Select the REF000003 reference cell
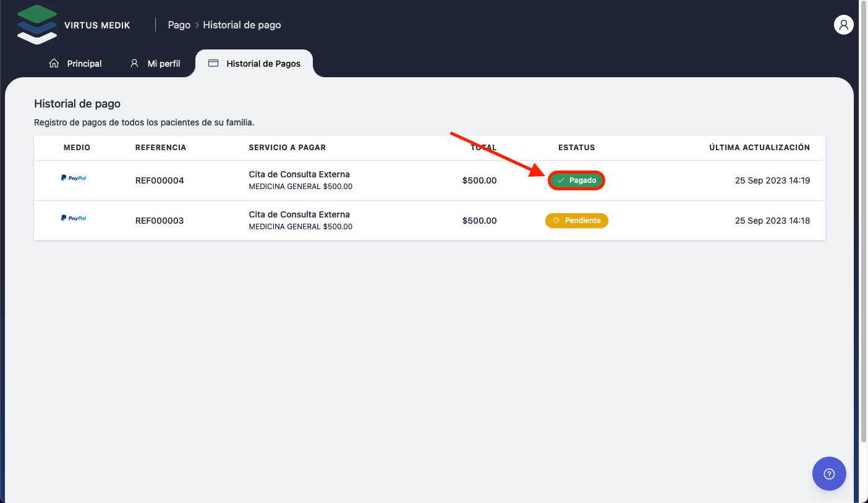Image resolution: width=868 pixels, height=503 pixels. coord(160,221)
